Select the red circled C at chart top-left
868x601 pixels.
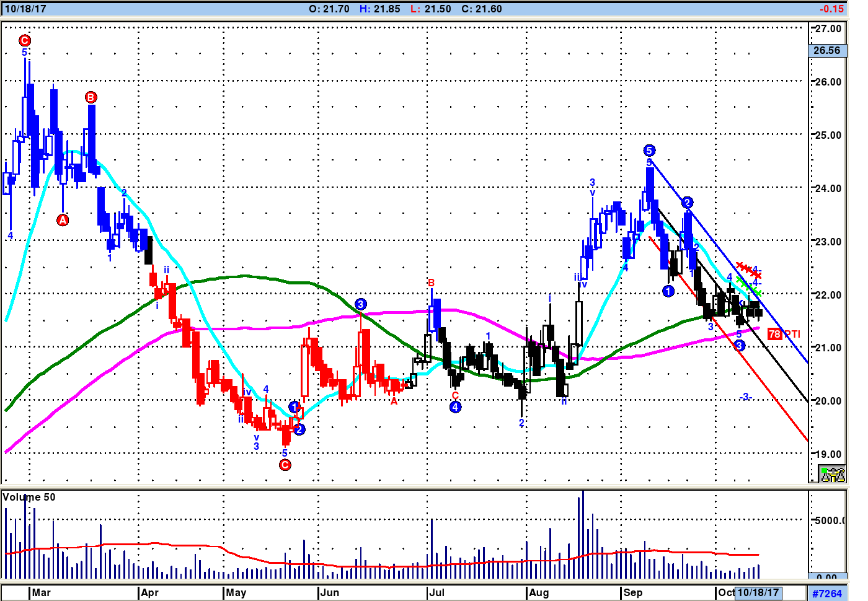(x=25, y=41)
